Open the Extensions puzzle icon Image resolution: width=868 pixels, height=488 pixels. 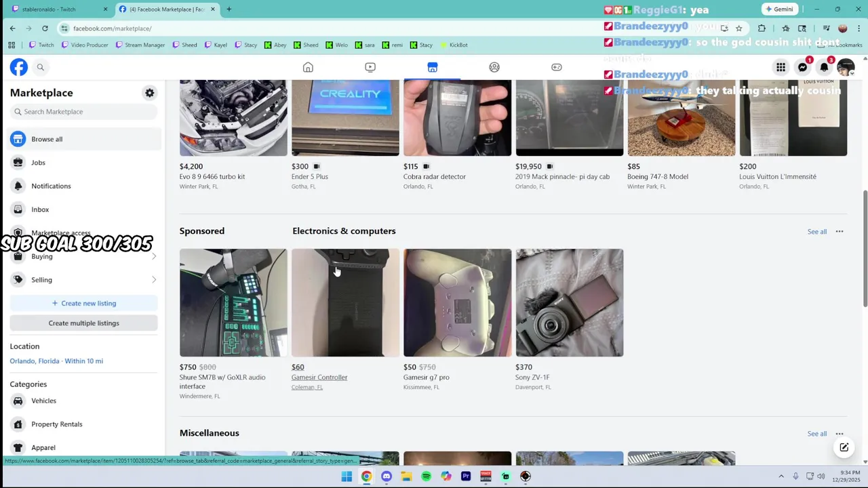coord(762,28)
